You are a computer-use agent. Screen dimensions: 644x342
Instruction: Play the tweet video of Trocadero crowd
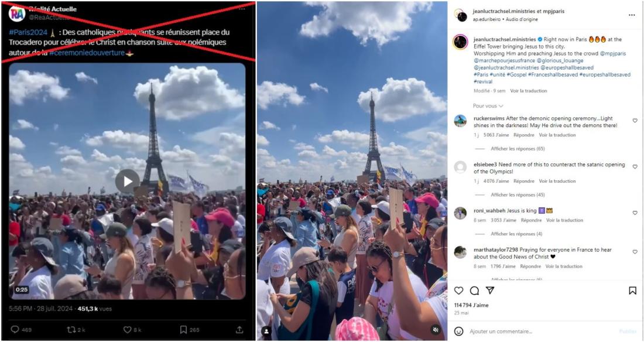click(127, 182)
